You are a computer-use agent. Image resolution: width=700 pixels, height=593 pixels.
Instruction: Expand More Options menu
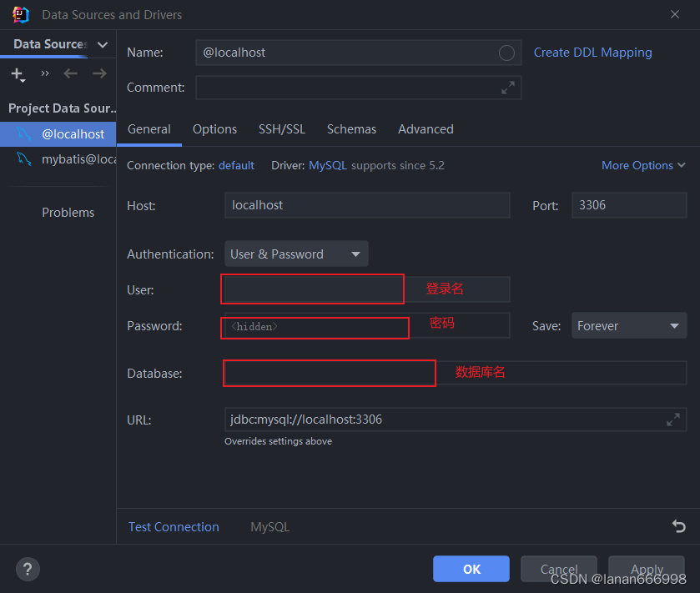click(x=643, y=165)
